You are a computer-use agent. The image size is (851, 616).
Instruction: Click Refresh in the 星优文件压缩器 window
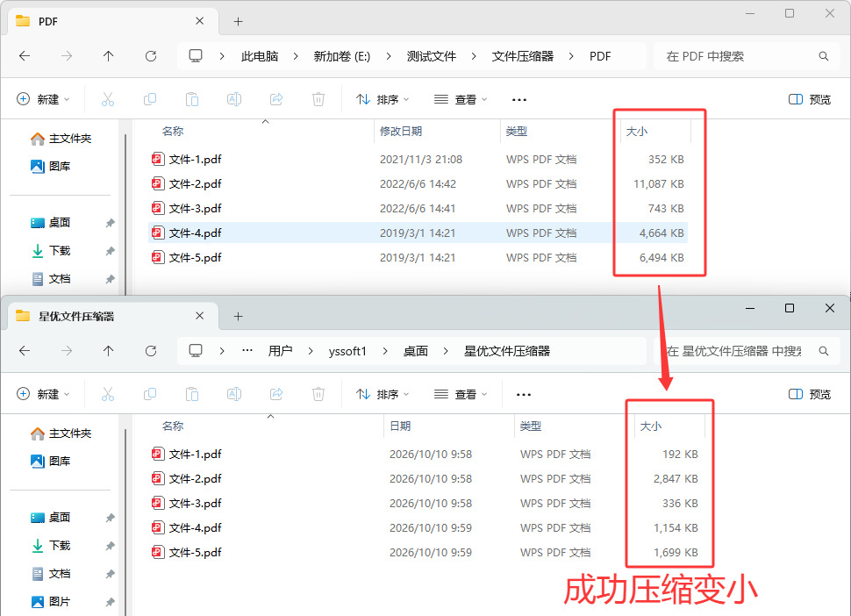coord(151,351)
